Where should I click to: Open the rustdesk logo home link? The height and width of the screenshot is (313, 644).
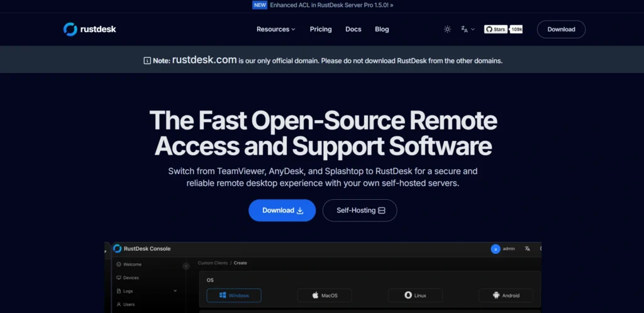click(x=89, y=29)
